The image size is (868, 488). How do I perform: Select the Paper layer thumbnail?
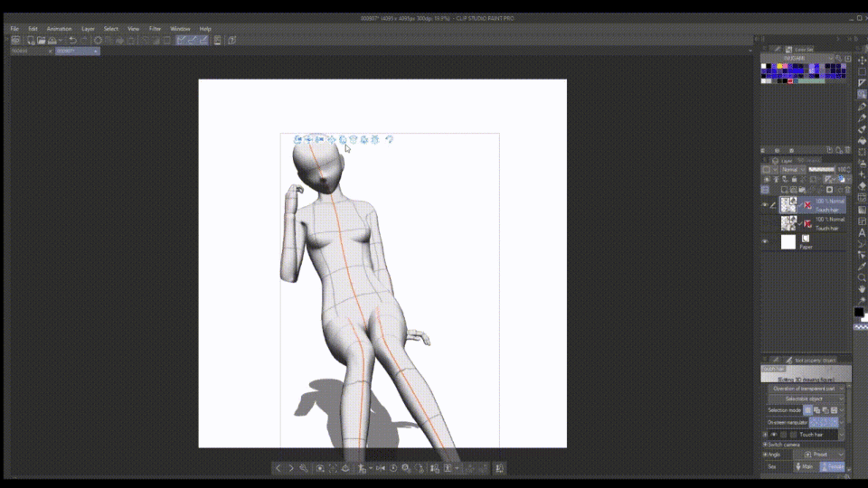click(788, 242)
